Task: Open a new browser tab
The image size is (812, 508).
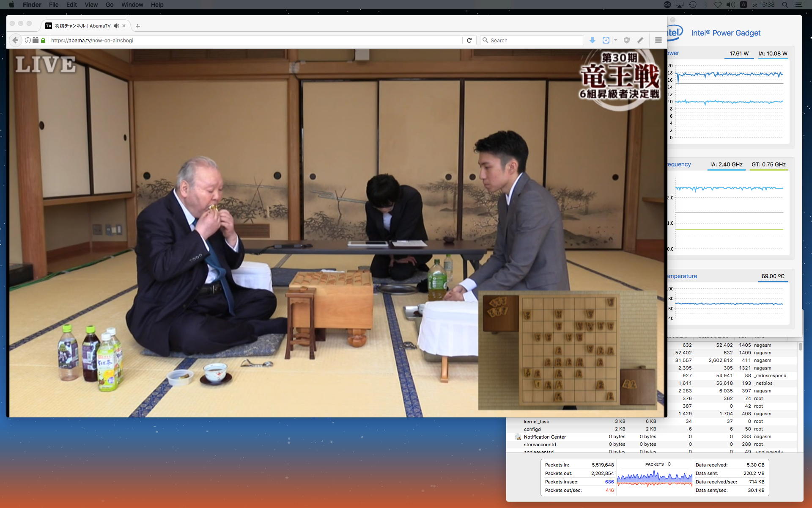Action: 137,26
